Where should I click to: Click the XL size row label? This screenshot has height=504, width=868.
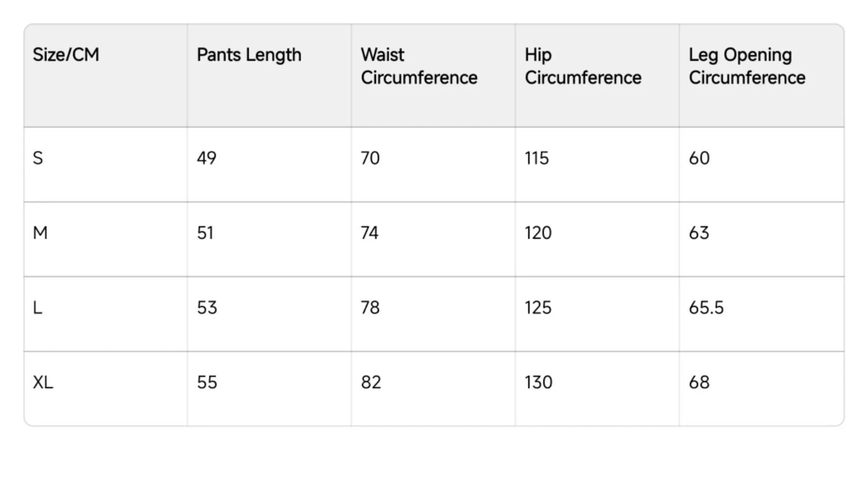[x=43, y=383]
